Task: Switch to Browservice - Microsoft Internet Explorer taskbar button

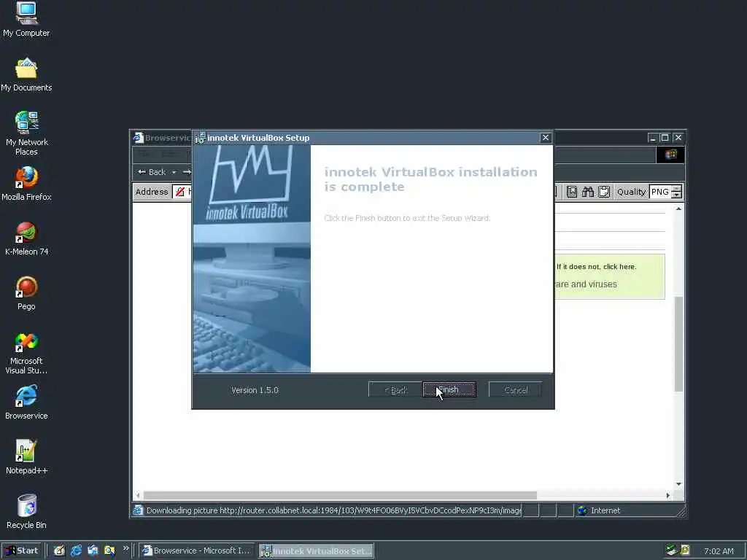Action: pyautogui.click(x=198, y=551)
